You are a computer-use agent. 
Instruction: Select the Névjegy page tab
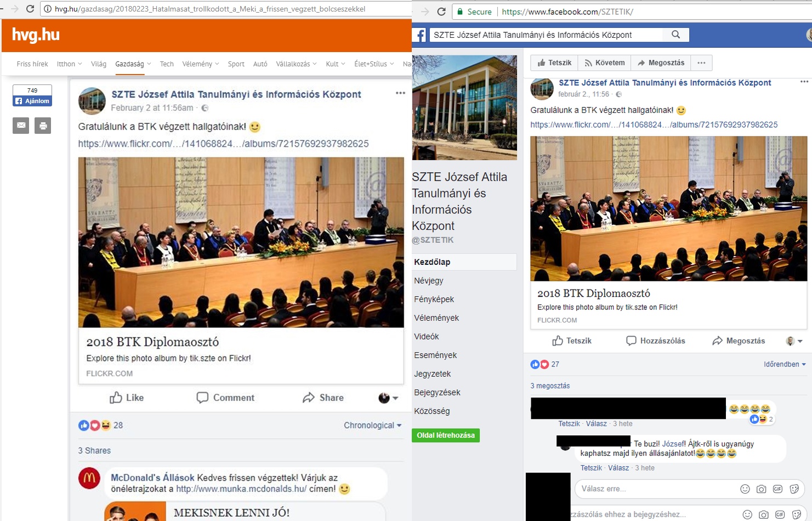point(429,280)
